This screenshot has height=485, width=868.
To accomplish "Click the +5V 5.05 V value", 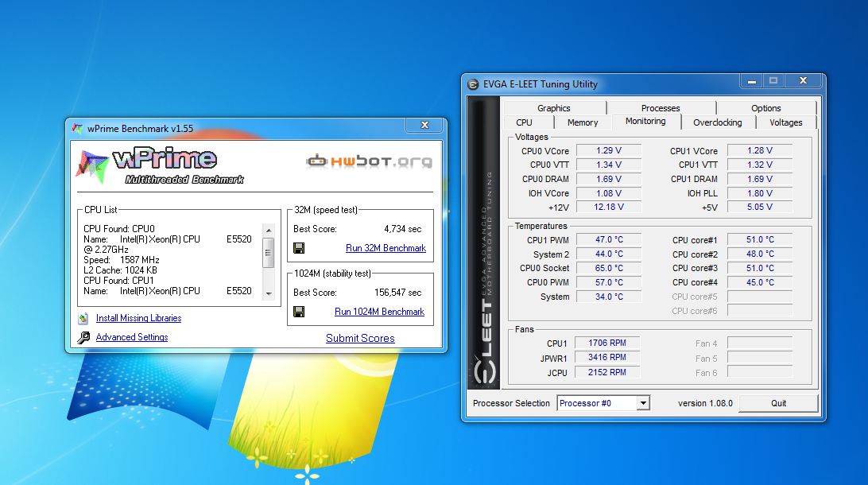I will click(760, 207).
